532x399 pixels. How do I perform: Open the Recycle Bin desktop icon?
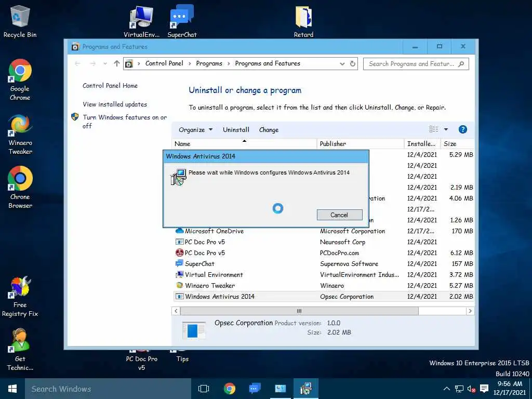click(20, 21)
